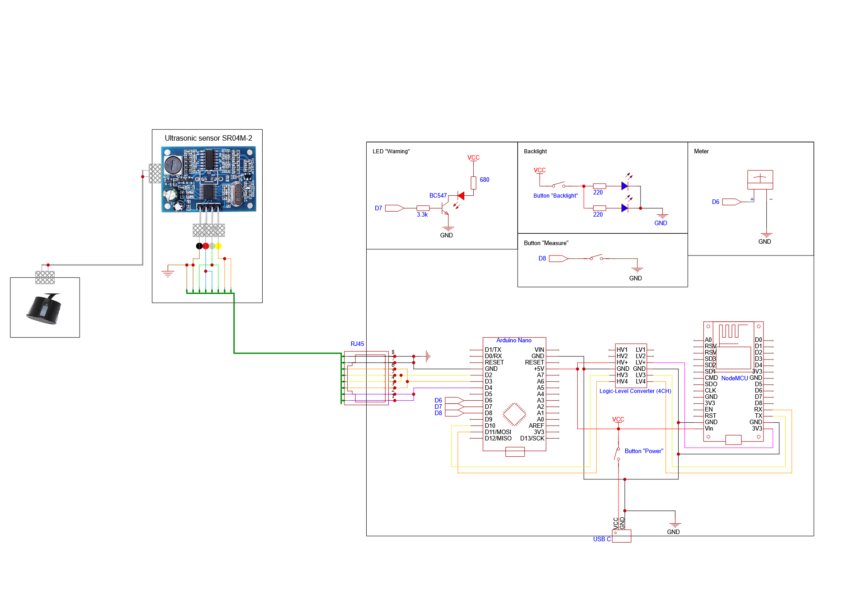868x615 pixels.
Task: Click the Button "Backlight" switch symbol
Action: (558, 185)
